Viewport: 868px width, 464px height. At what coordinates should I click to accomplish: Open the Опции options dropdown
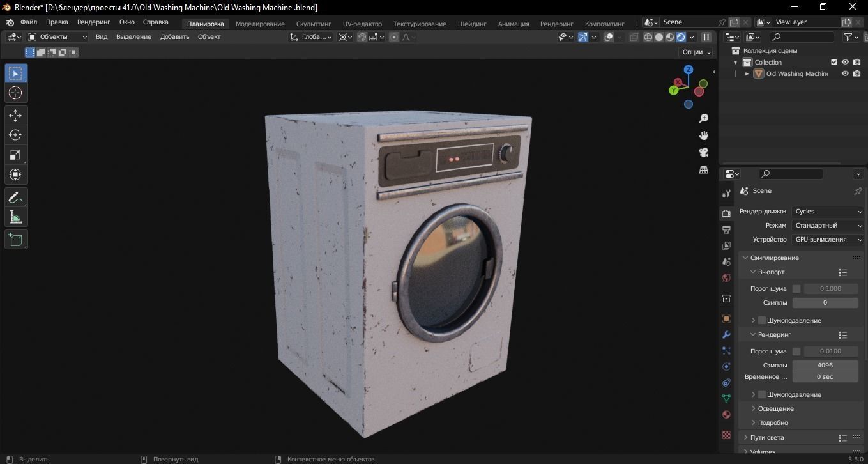(x=697, y=52)
